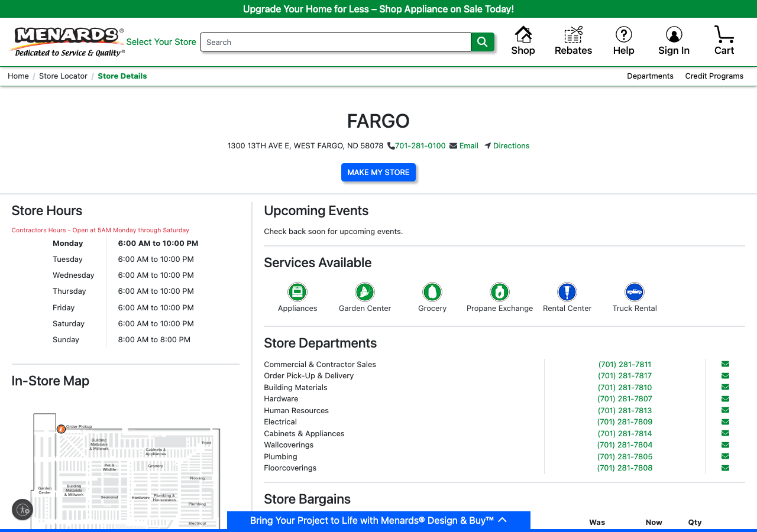Screen dimensions: 757x532
Task: Email Hardware department envelope icon
Action: (725, 399)
